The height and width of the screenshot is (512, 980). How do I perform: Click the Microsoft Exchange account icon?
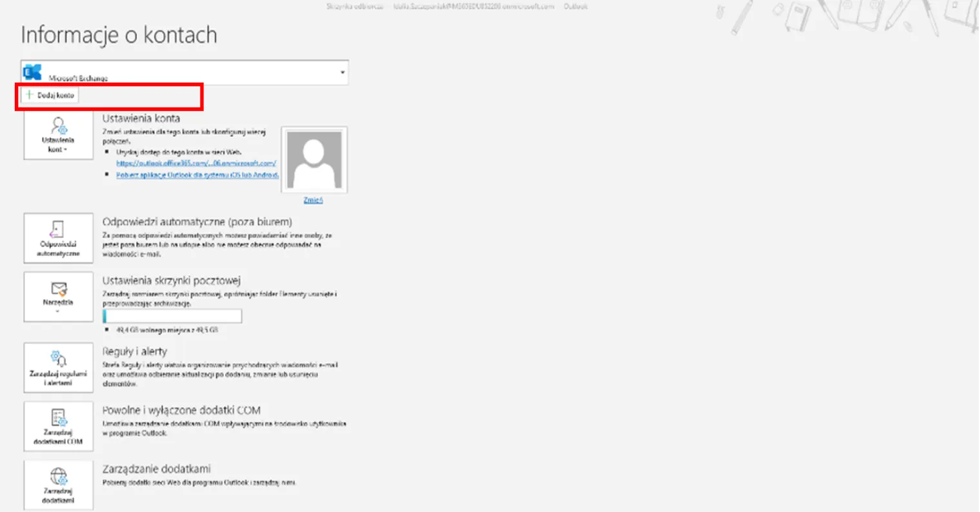point(32,72)
